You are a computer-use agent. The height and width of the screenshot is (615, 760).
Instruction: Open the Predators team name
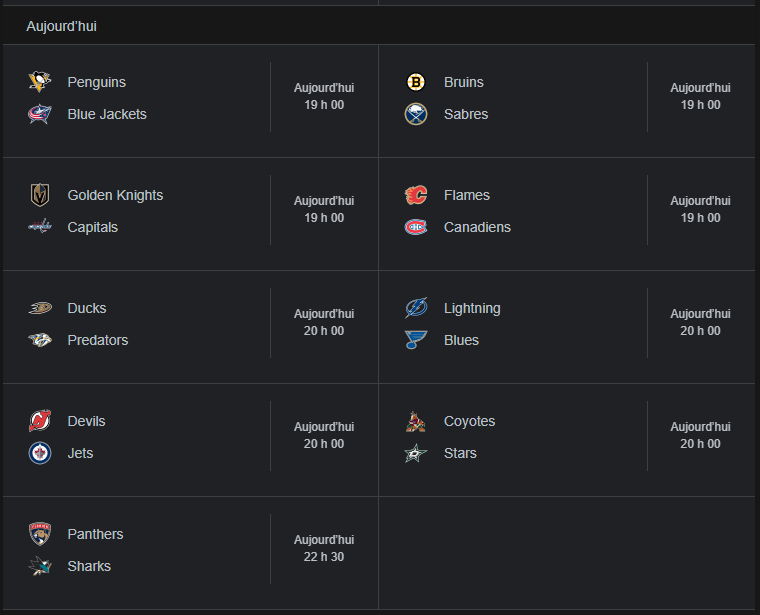click(98, 340)
